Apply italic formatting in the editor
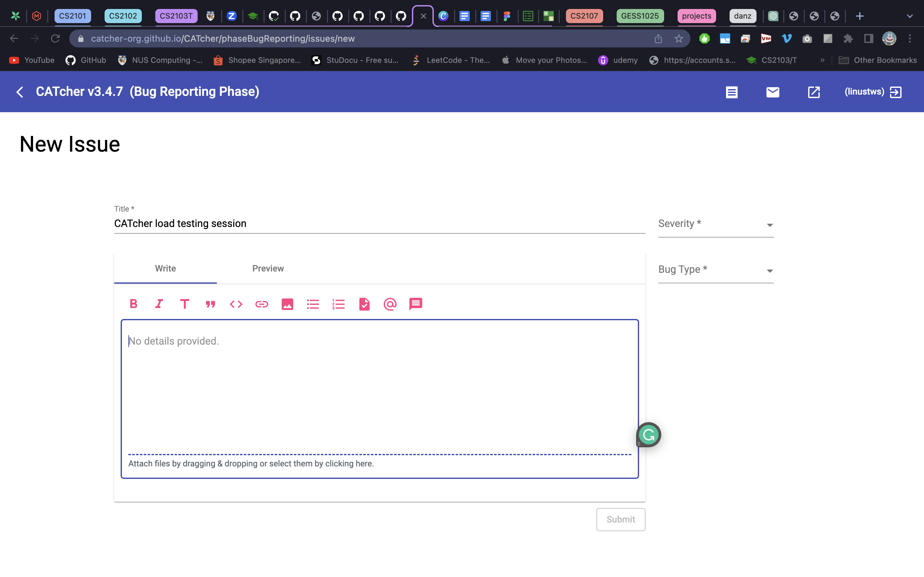Viewport: 924px width, 577px height. 159,304
